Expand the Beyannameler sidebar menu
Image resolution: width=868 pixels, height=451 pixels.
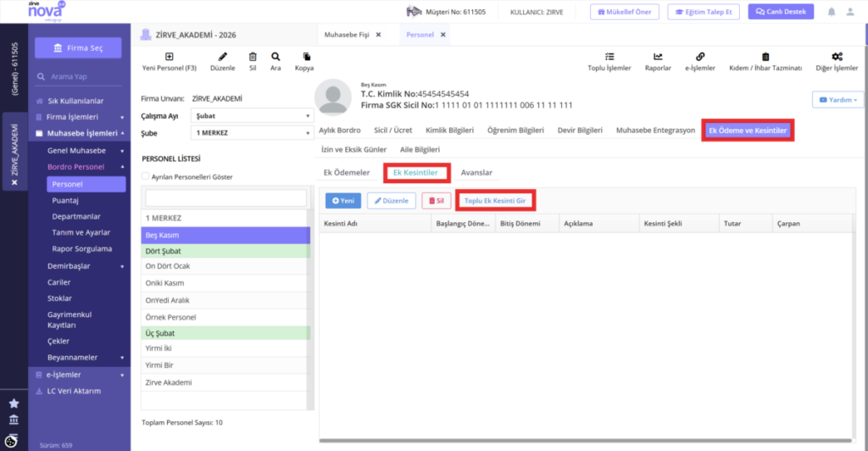point(85,358)
